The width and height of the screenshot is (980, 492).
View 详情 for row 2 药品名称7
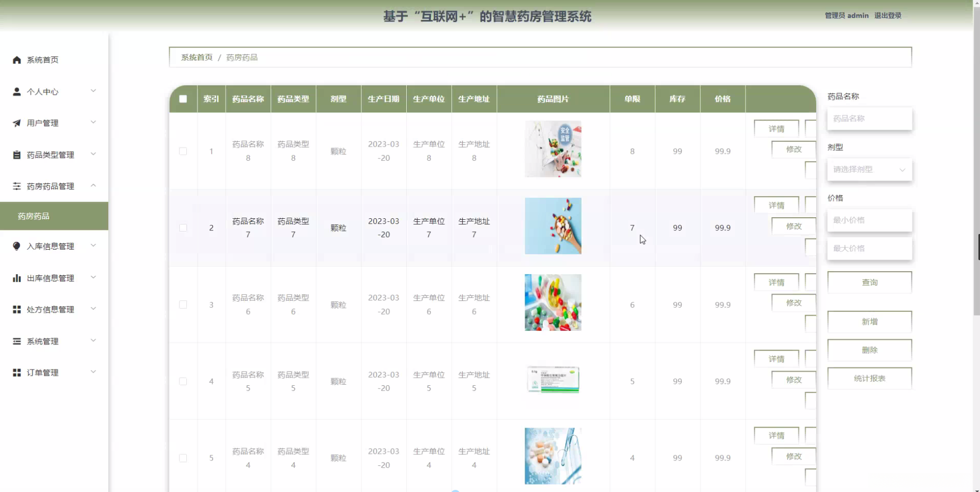[776, 205]
